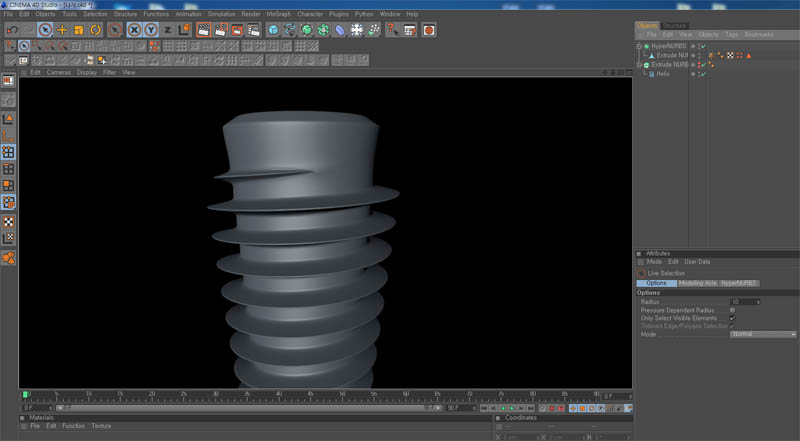Open viewport Display menu
This screenshot has height=441, width=800.
(x=87, y=72)
